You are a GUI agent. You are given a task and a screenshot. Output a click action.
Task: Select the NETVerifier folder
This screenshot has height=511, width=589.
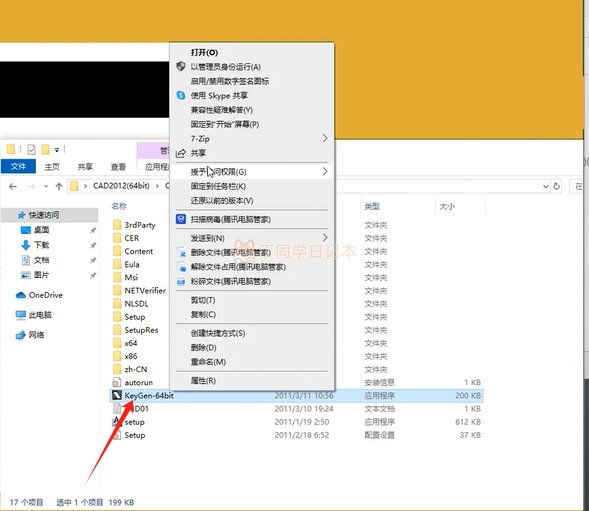pos(145,290)
